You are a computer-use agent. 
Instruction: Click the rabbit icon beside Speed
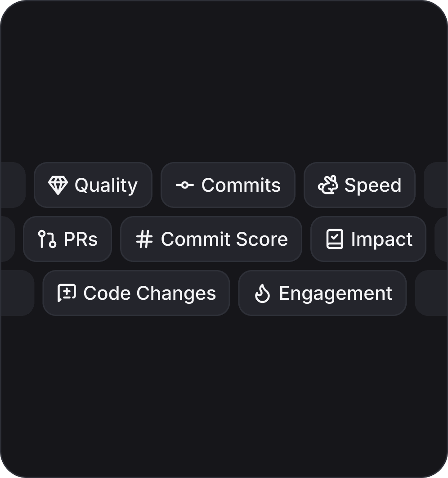(327, 185)
